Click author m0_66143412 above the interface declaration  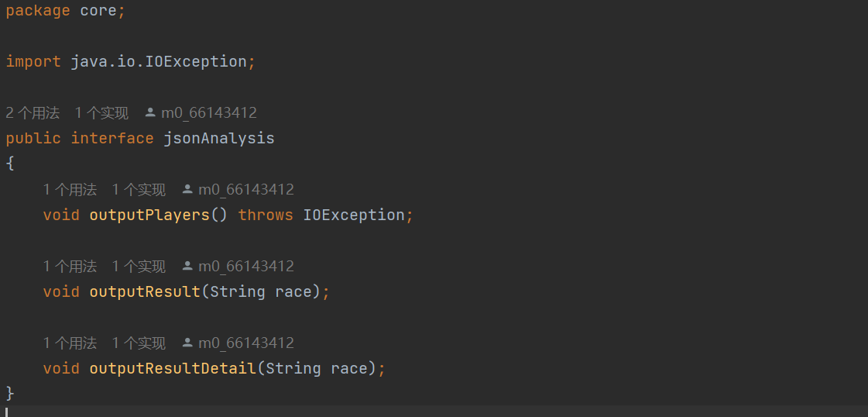209,113
